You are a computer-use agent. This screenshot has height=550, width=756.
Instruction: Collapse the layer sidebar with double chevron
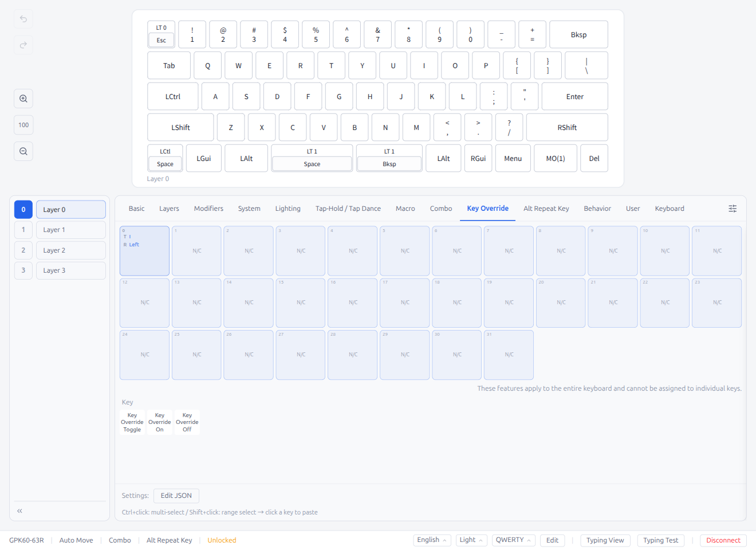click(19, 510)
